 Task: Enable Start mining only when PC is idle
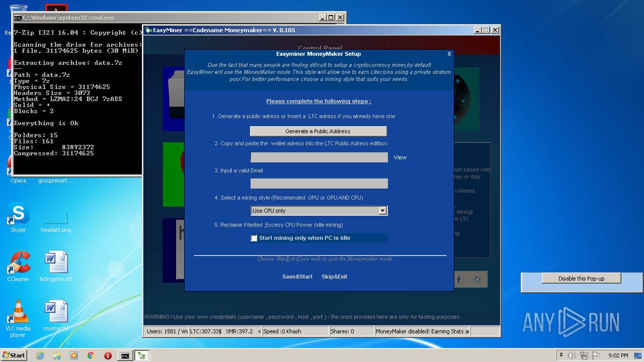(x=254, y=238)
